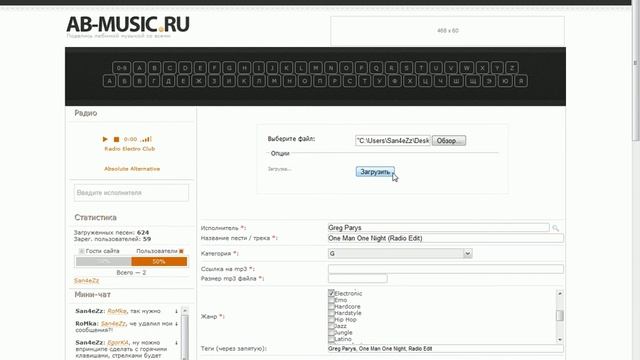
Task: Check the Hip Hop genre checkbox
Action: pyautogui.click(x=331, y=319)
